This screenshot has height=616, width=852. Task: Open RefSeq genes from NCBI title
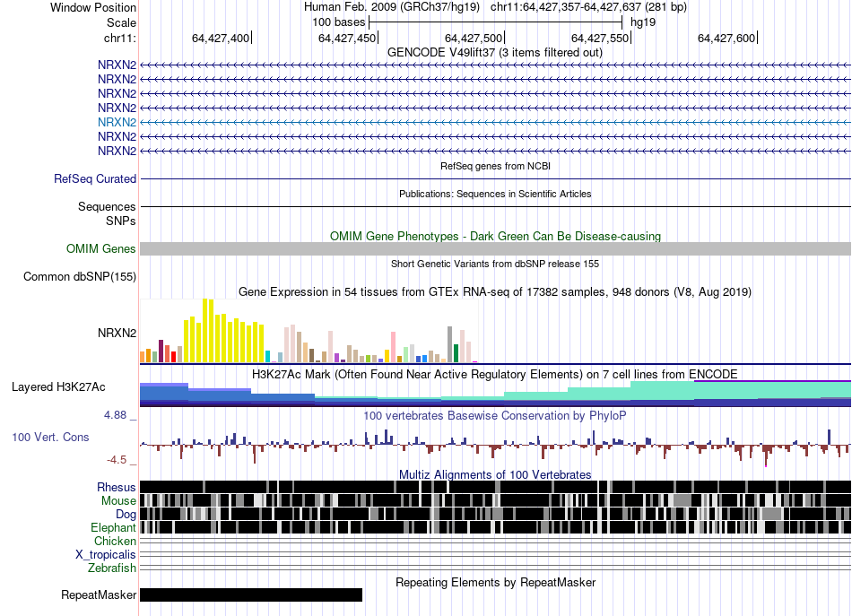tap(495, 166)
